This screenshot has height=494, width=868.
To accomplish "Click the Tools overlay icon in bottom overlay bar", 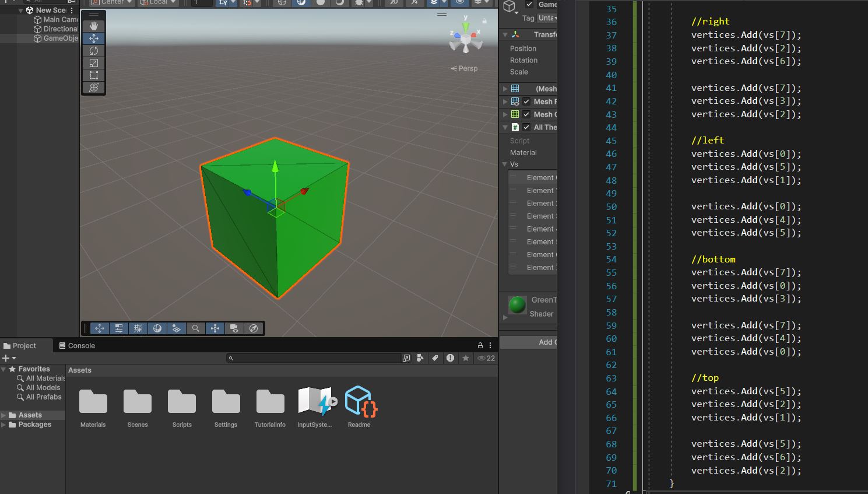I will point(100,328).
